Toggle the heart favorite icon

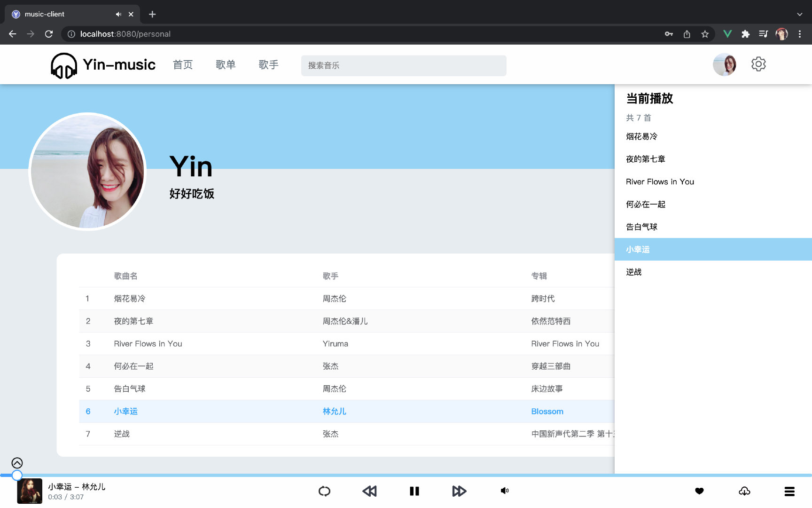(x=699, y=491)
